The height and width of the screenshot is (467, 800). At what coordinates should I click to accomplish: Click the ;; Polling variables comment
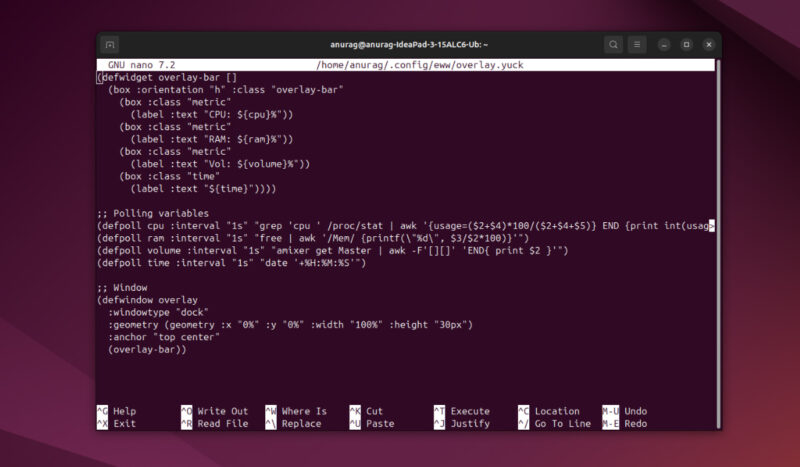click(153, 213)
